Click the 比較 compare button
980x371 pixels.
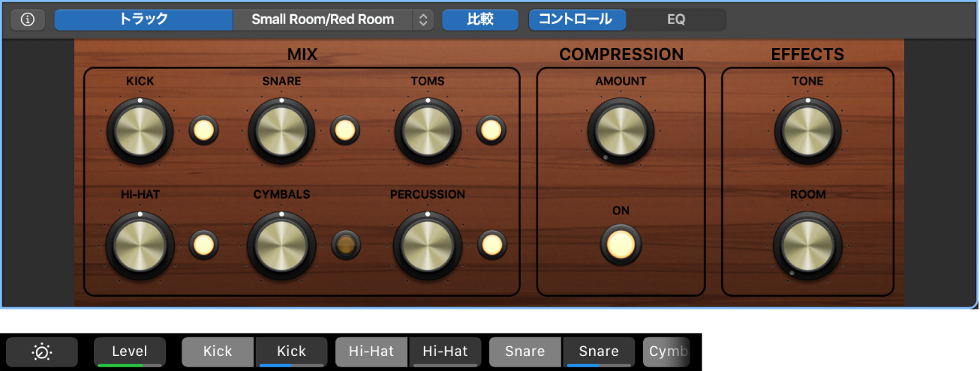click(x=480, y=19)
